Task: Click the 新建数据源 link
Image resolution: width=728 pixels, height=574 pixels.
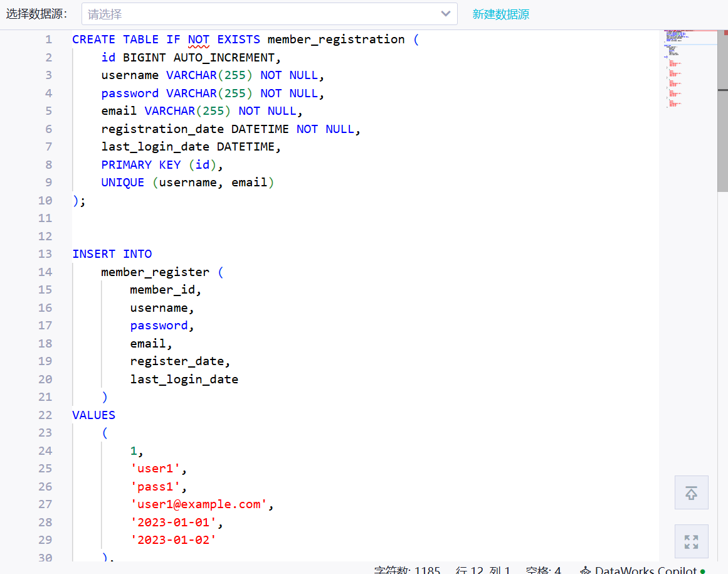Action: coord(500,14)
